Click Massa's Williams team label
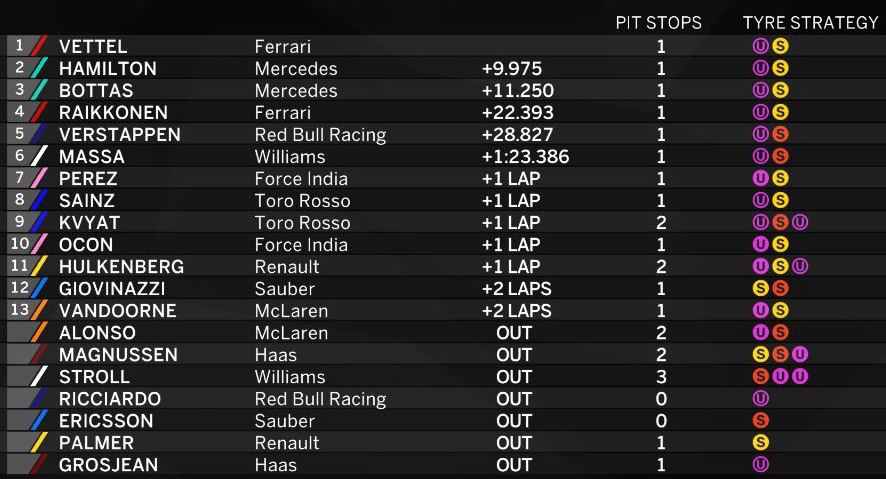886x479 pixels. tap(290, 156)
